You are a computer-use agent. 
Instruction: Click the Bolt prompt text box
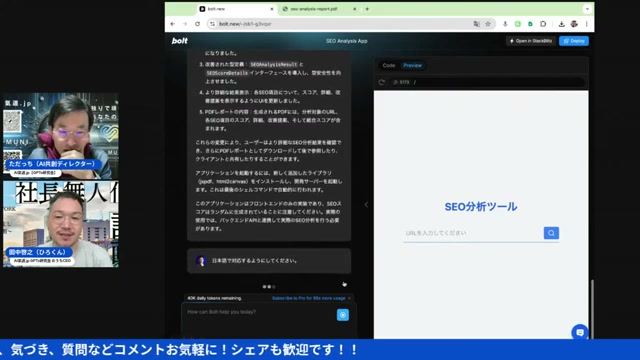tap(260, 319)
